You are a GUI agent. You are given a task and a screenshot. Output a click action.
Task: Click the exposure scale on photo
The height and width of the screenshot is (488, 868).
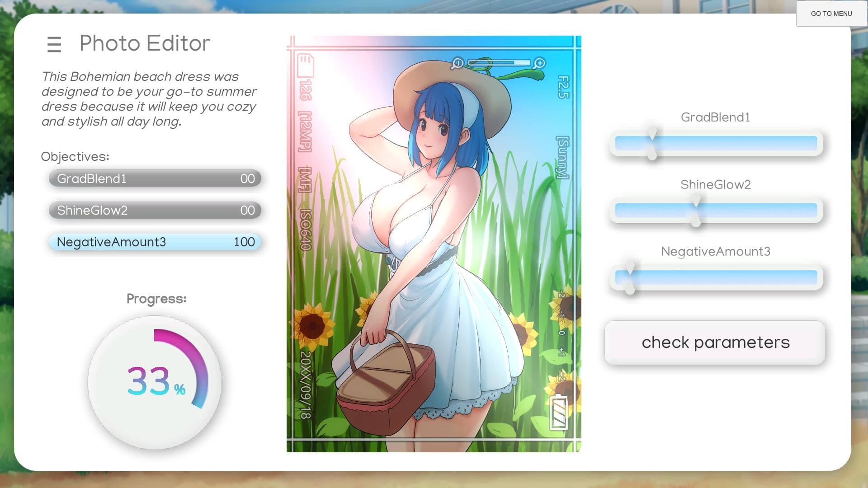(561, 333)
